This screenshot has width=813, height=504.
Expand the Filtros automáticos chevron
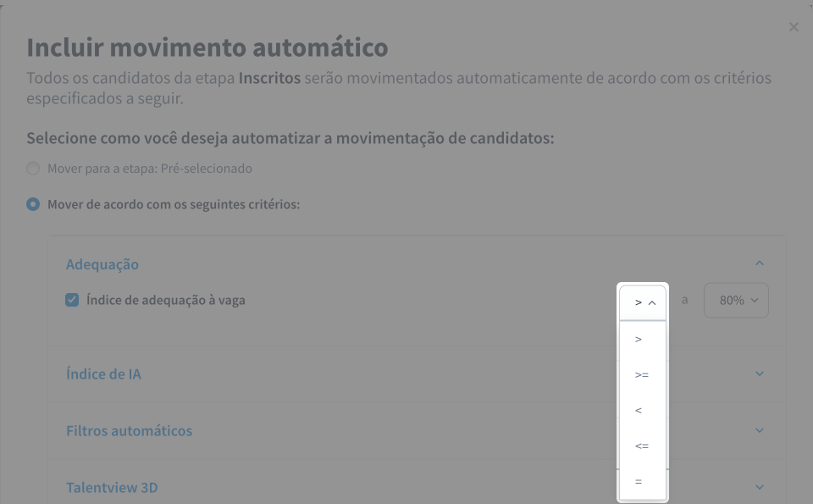click(x=760, y=430)
